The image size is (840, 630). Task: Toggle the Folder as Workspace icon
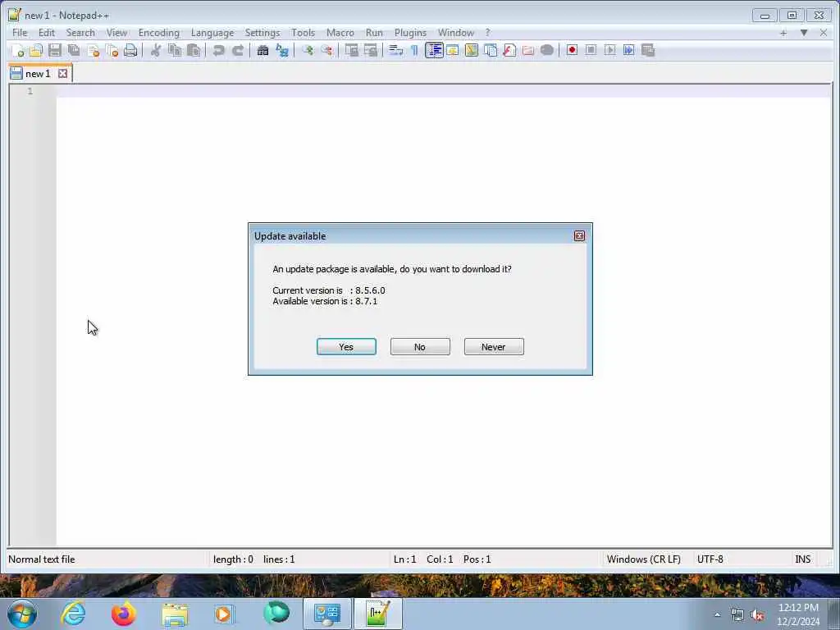[528, 50]
